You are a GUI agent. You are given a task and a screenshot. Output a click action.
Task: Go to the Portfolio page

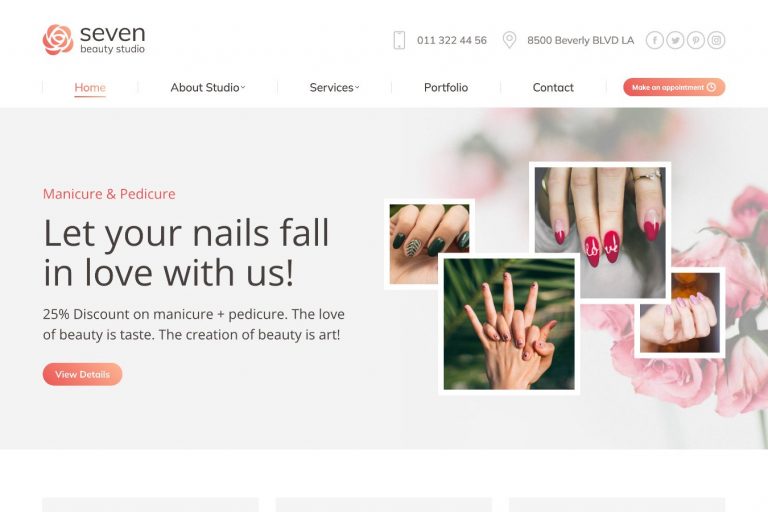point(446,87)
